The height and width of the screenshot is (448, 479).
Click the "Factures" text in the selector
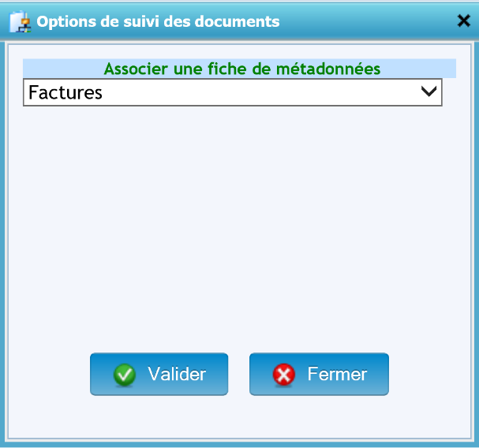[x=65, y=92]
